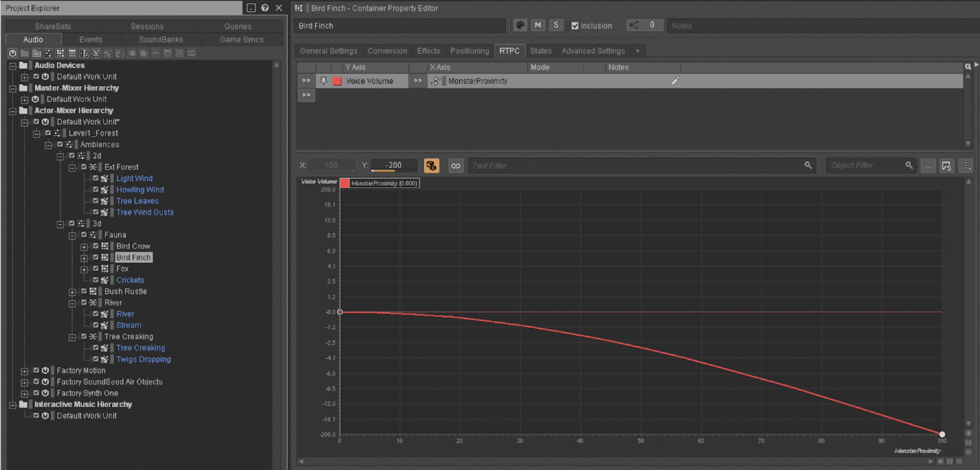980x470 pixels.
Task: Open the color palette for Bird Finch
Action: tap(520, 25)
